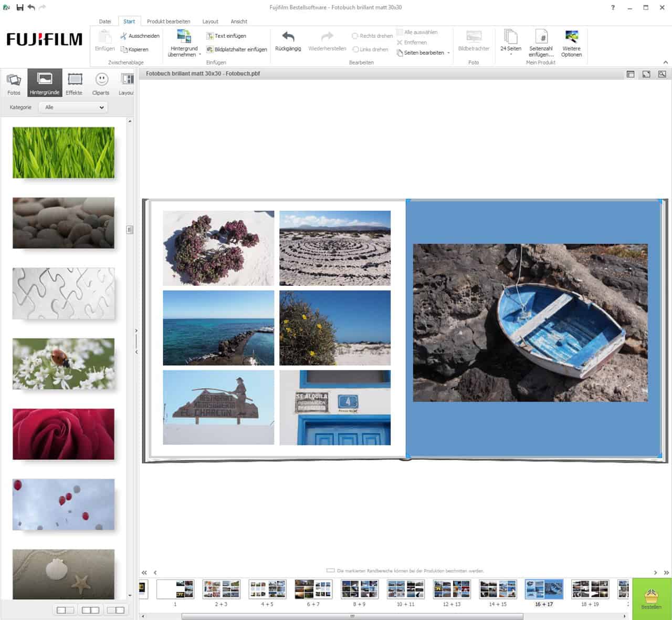672x620 pixels.
Task: Click the green Bestellen basket button
Action: pyautogui.click(x=651, y=598)
